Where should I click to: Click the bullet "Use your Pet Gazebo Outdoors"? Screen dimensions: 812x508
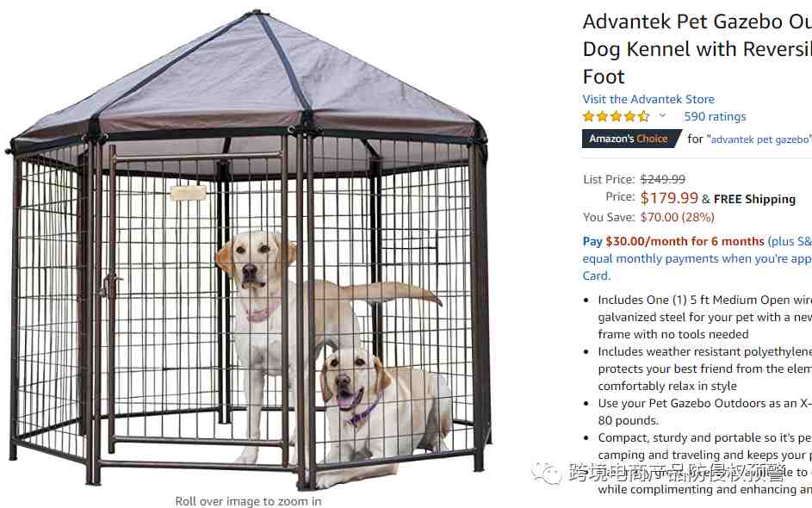704,412
